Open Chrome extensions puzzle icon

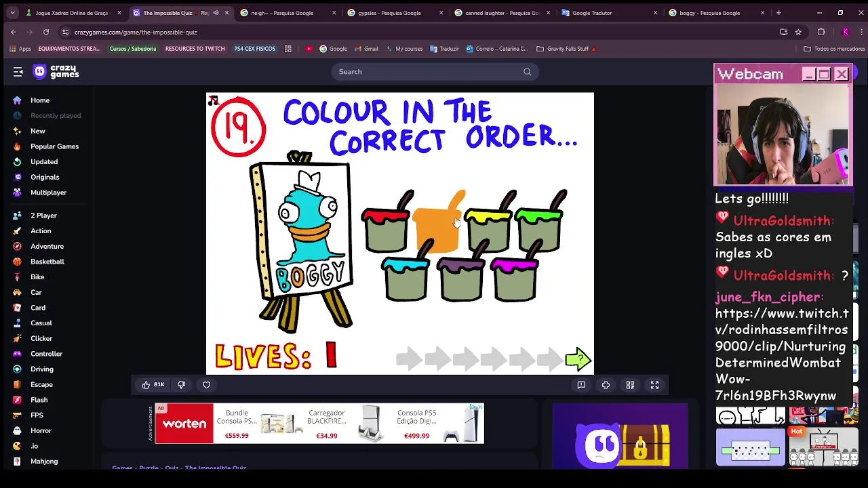click(821, 32)
